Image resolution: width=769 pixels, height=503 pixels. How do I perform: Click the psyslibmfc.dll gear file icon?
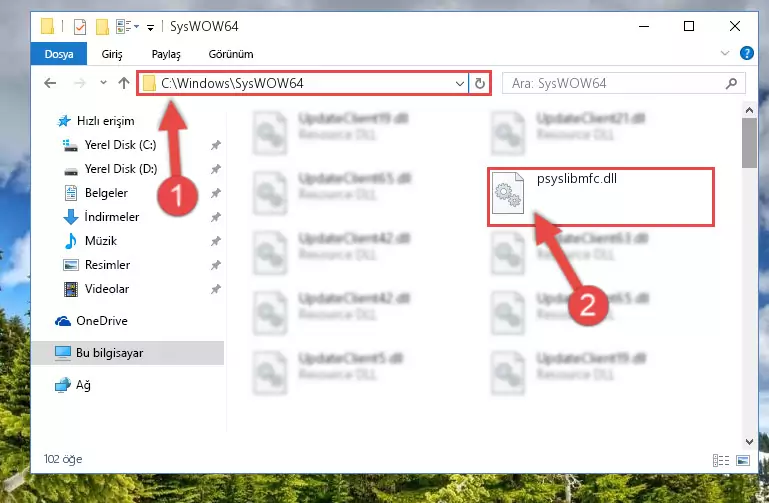pyautogui.click(x=508, y=193)
